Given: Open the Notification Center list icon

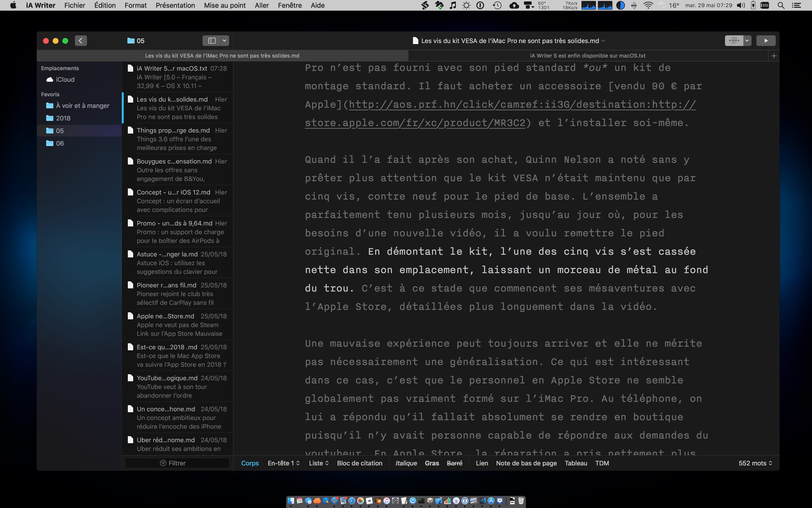Looking at the screenshot, I should (797, 5).
